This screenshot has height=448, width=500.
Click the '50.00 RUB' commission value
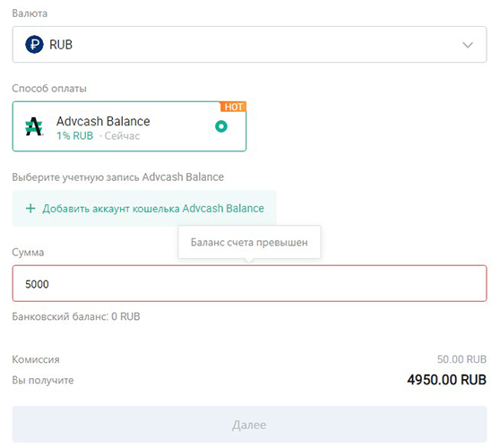click(461, 359)
